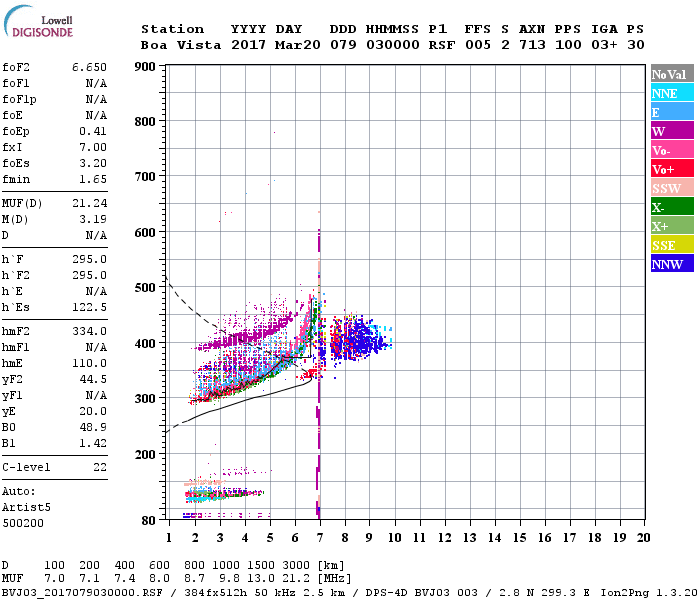700x600 pixels.
Task: Click the Boa Vista station name
Action: click(181, 45)
